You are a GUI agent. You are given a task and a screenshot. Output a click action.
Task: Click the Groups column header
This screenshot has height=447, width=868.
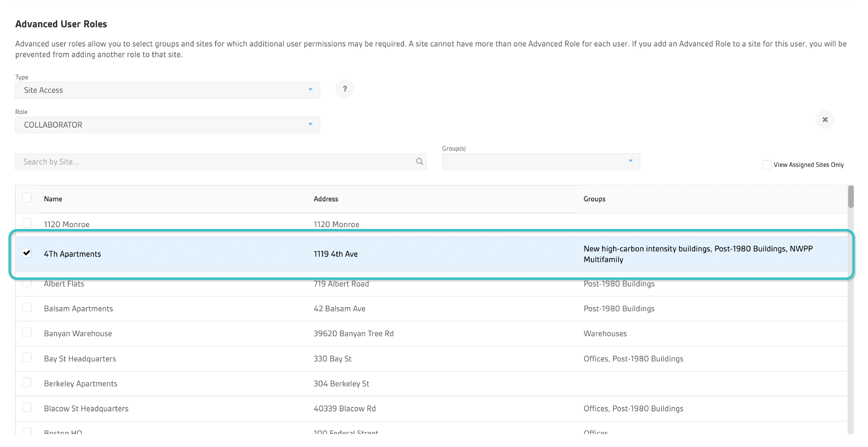594,199
